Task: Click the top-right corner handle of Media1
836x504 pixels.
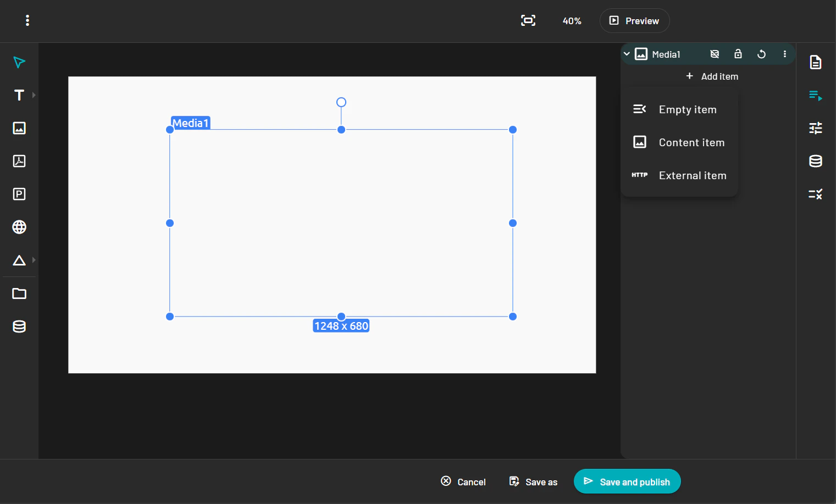Action: click(513, 130)
